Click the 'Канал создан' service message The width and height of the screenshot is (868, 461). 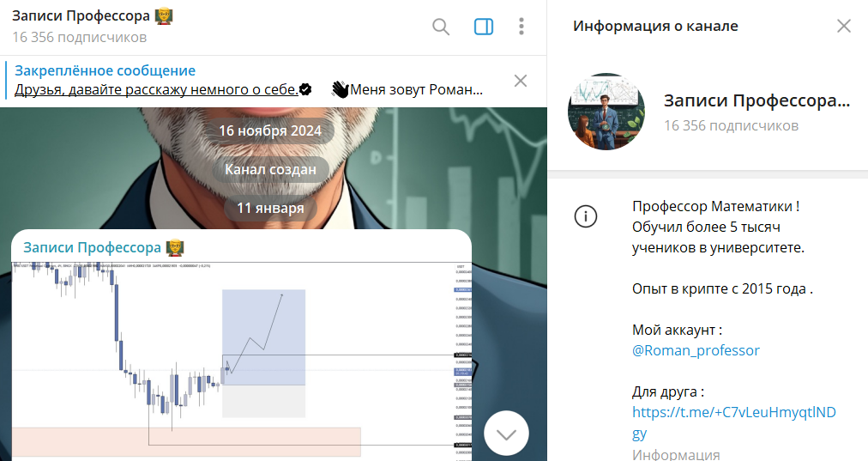click(x=270, y=170)
